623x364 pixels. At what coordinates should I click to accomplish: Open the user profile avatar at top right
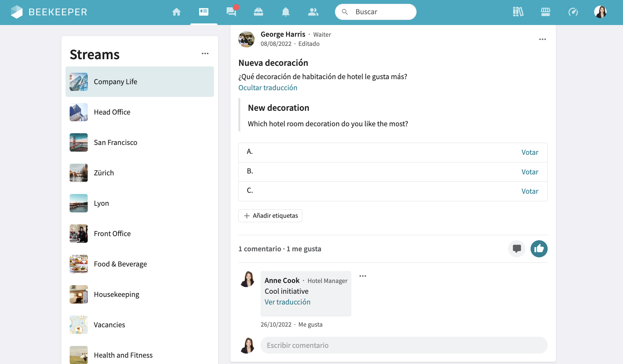(600, 12)
